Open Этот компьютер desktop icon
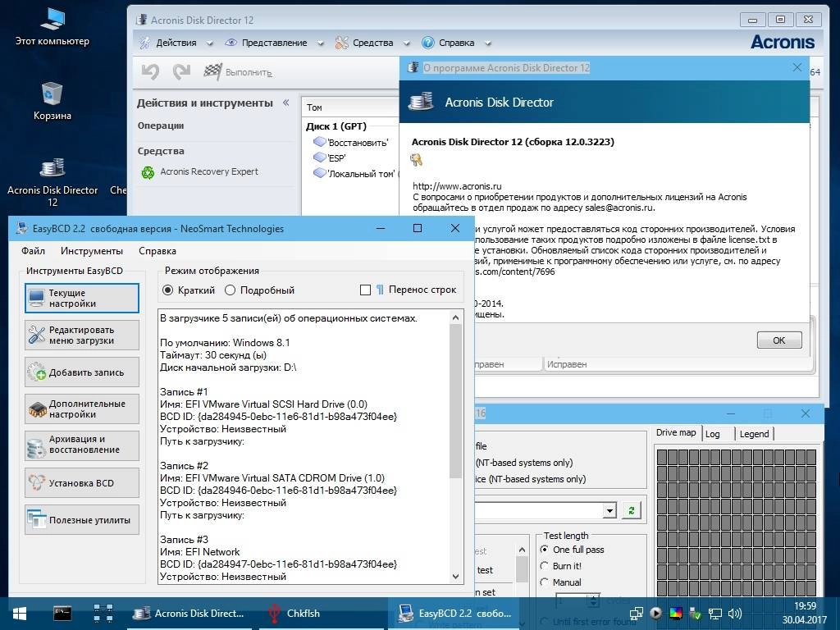The image size is (840, 630). [52, 27]
